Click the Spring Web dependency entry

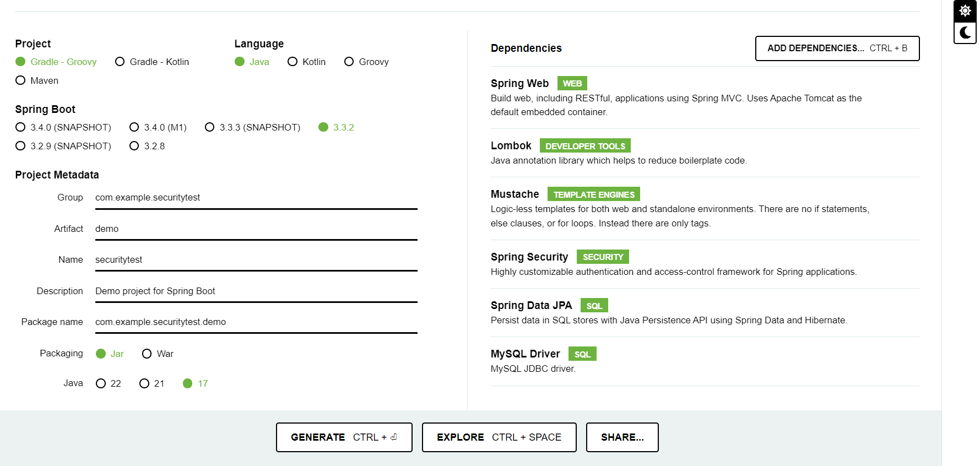[x=705, y=97]
